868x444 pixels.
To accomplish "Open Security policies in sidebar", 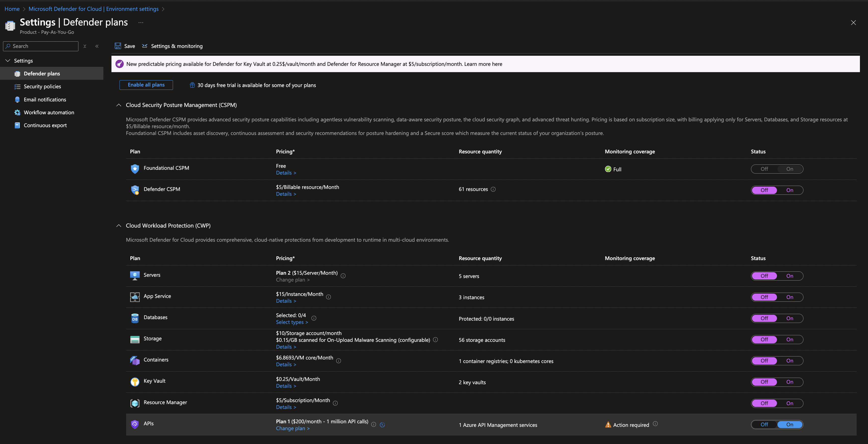I will tap(42, 86).
